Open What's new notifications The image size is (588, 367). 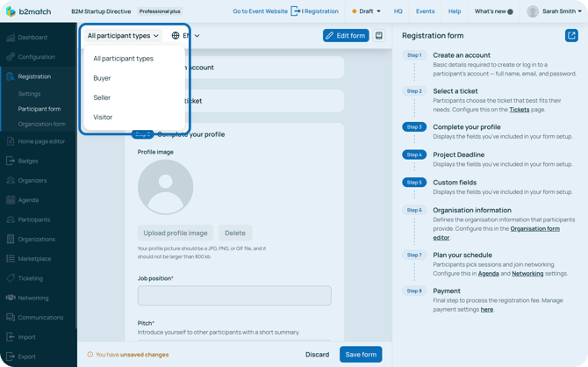click(493, 11)
